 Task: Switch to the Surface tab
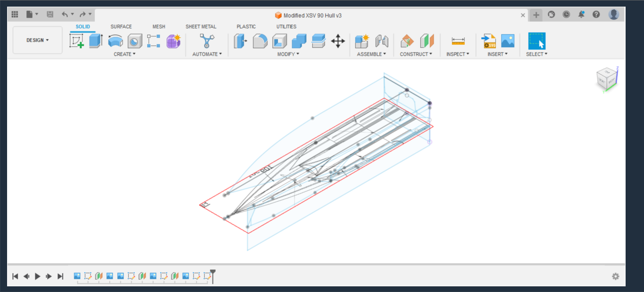121,26
